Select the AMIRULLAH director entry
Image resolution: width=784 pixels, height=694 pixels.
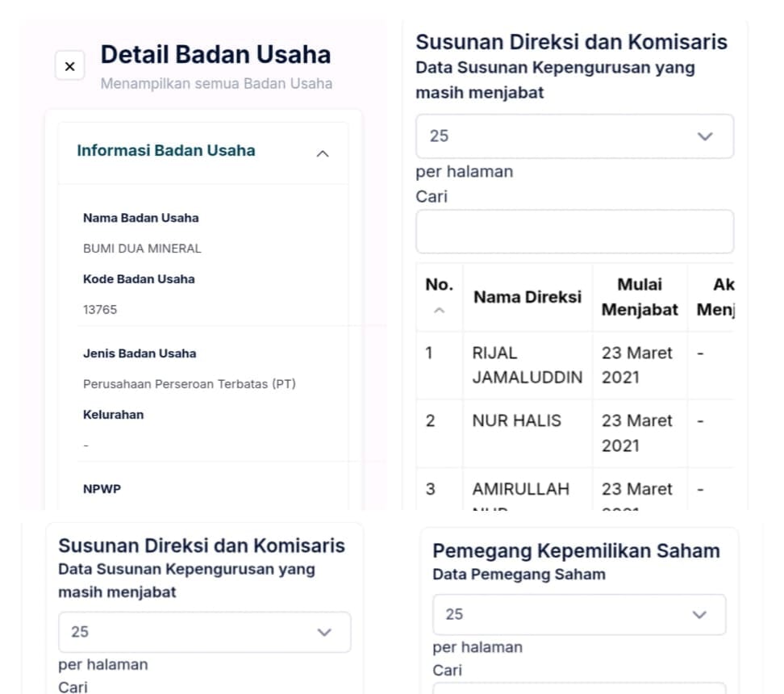[520, 489]
